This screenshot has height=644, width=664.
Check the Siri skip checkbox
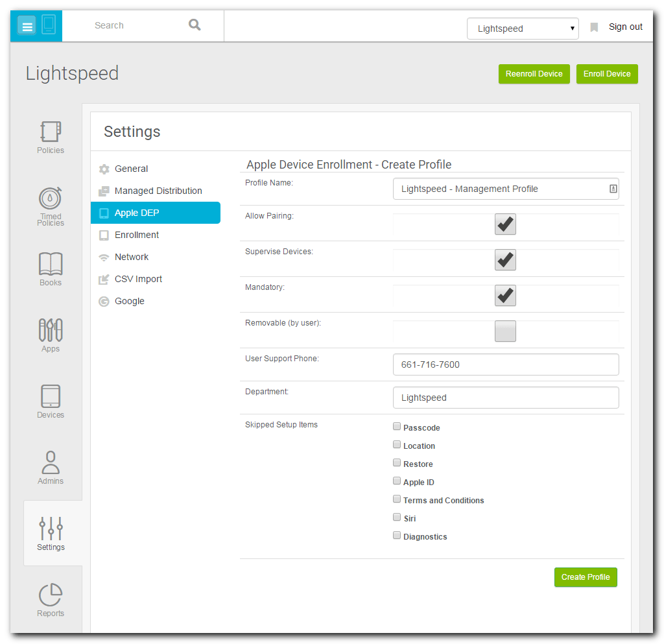coord(397,517)
